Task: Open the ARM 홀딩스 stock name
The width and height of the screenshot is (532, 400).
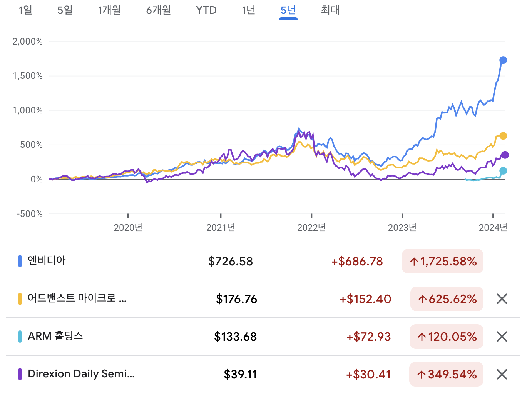Action: pyautogui.click(x=55, y=336)
